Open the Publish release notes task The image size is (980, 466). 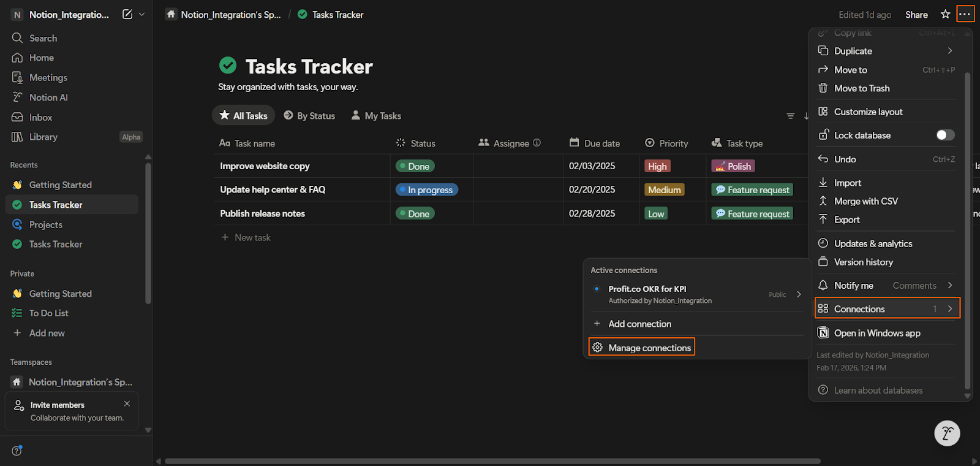pos(262,213)
